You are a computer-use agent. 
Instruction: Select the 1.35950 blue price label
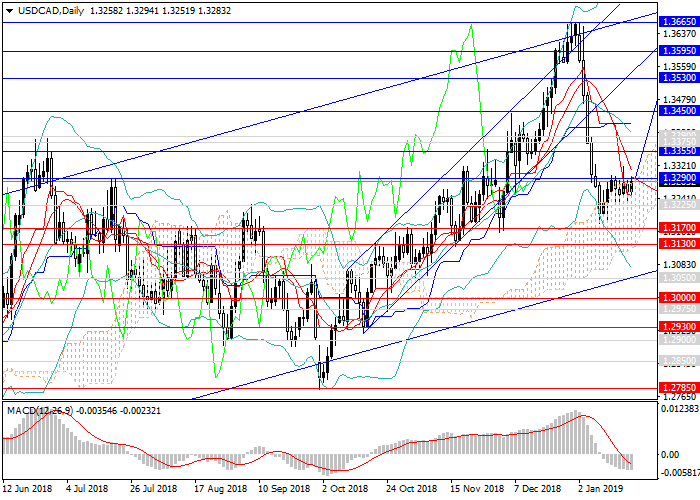tap(677, 50)
